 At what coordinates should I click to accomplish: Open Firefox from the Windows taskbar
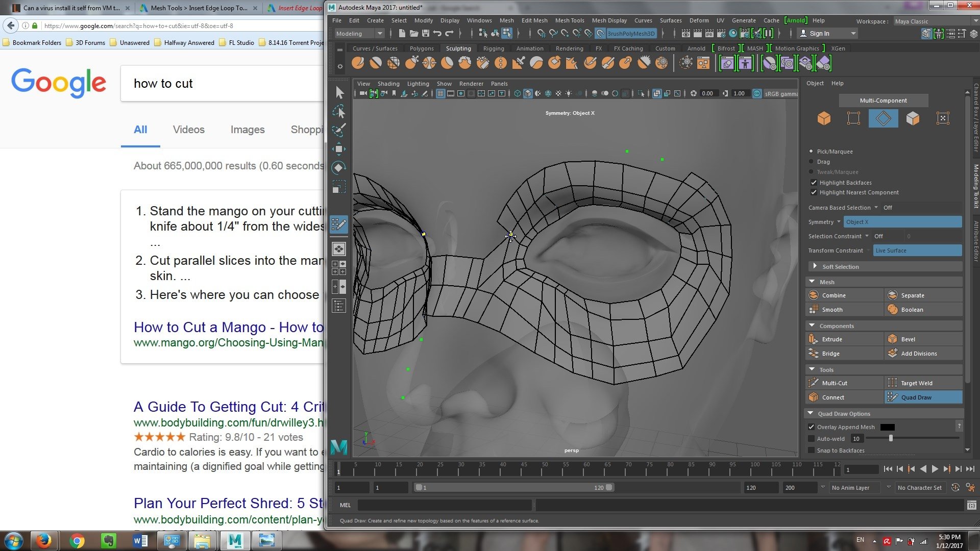44,540
